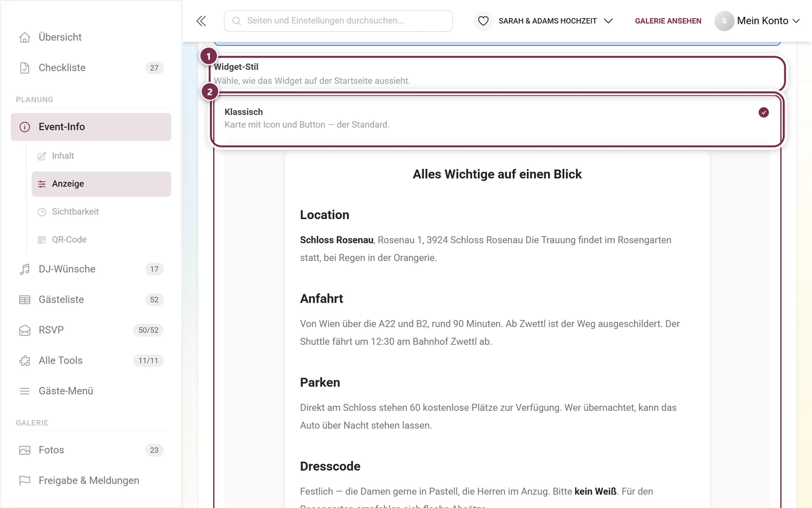Click the Fotos image icon
Viewport: 812px width, 508px height.
(x=25, y=450)
